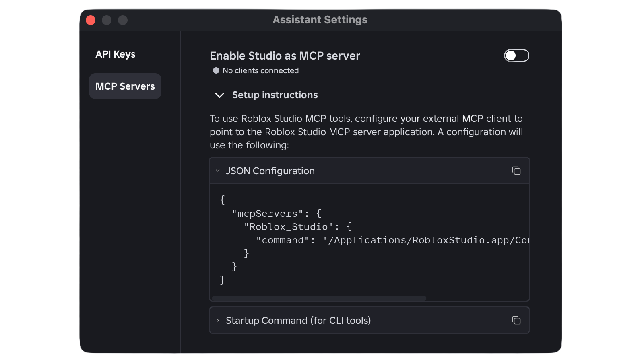Image resolution: width=644 pixels, height=362 pixels.
Task: Click the "No clients connected" status text
Action: click(x=260, y=70)
